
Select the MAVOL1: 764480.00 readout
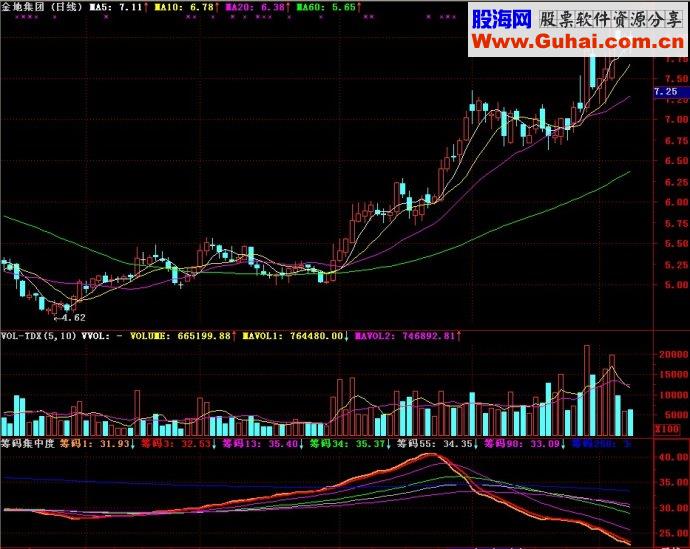[293, 336]
